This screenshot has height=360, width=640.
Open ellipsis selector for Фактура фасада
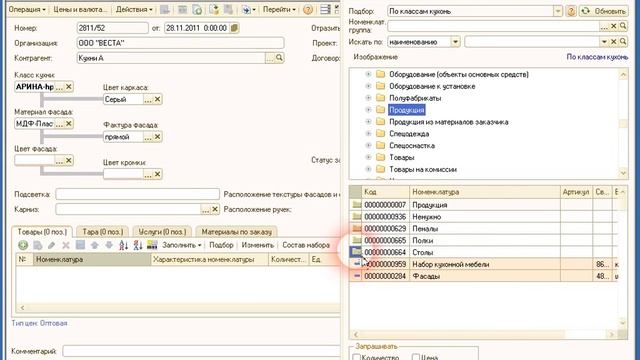(148, 137)
